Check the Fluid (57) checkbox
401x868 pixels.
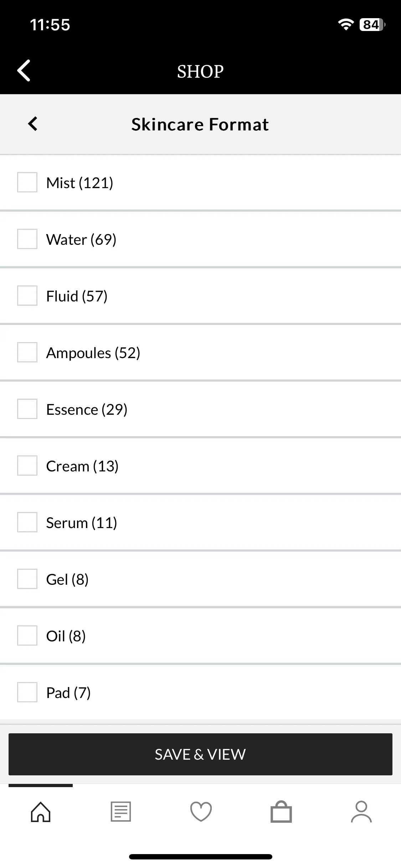click(27, 296)
